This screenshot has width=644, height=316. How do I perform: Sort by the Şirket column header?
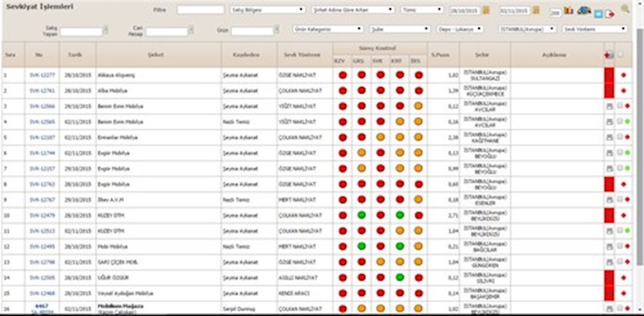[159, 55]
